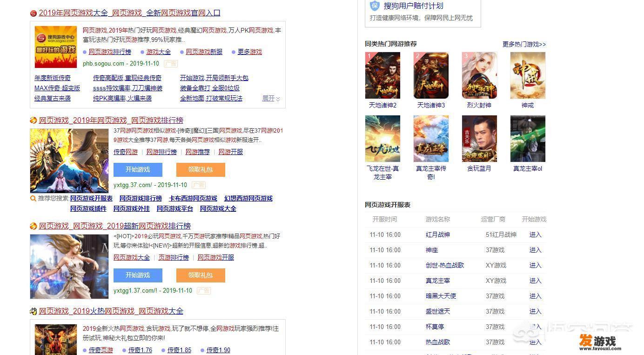The height and width of the screenshot is (355, 644).
Task: Open the 更多游戏 bullet link
Action: click(250, 52)
